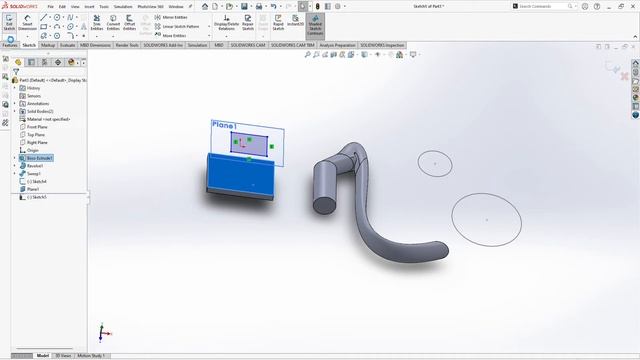Screen dimensions: 640x360
Task: Click the Trim Entities tool
Action: point(97,22)
